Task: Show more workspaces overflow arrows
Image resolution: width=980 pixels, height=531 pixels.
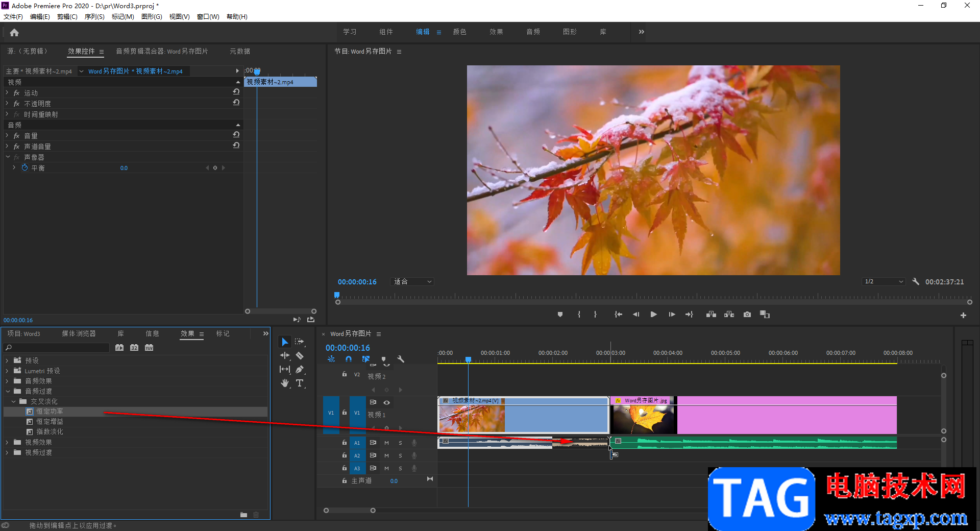Action: pyautogui.click(x=641, y=32)
